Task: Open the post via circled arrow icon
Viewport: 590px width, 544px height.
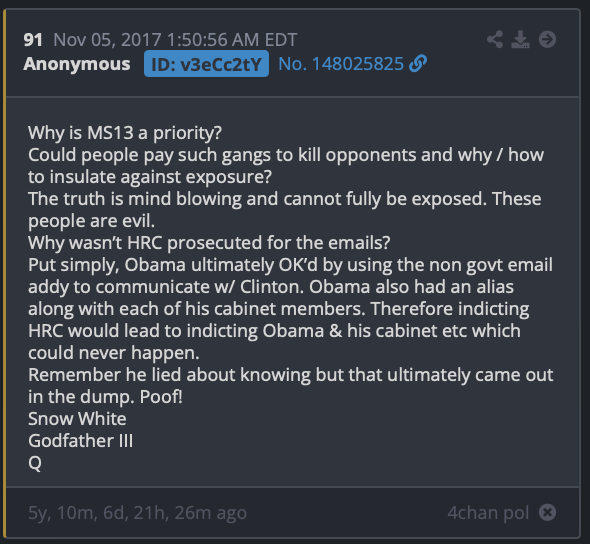Action: (x=547, y=40)
